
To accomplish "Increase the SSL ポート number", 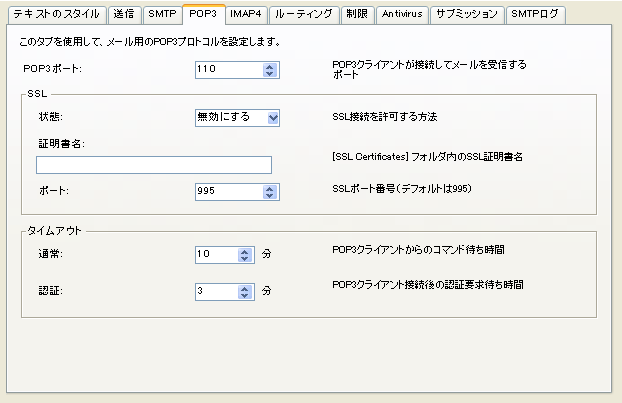I will (x=269, y=185).
